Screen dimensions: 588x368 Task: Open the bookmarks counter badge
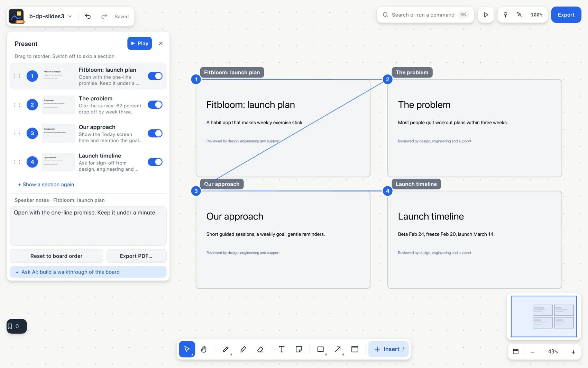pyautogui.click(x=17, y=326)
